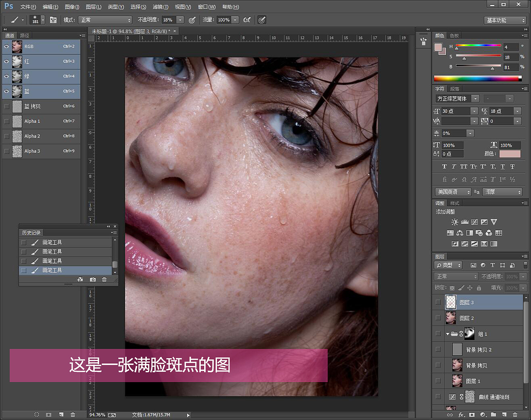
Task: Add a Color Lookup adjustment
Action: pos(499,233)
